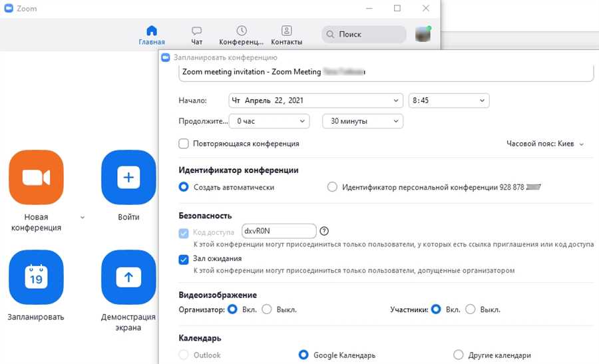Open the profile avatar in top bar
The height and width of the screenshot is (364, 599).
[x=423, y=34]
